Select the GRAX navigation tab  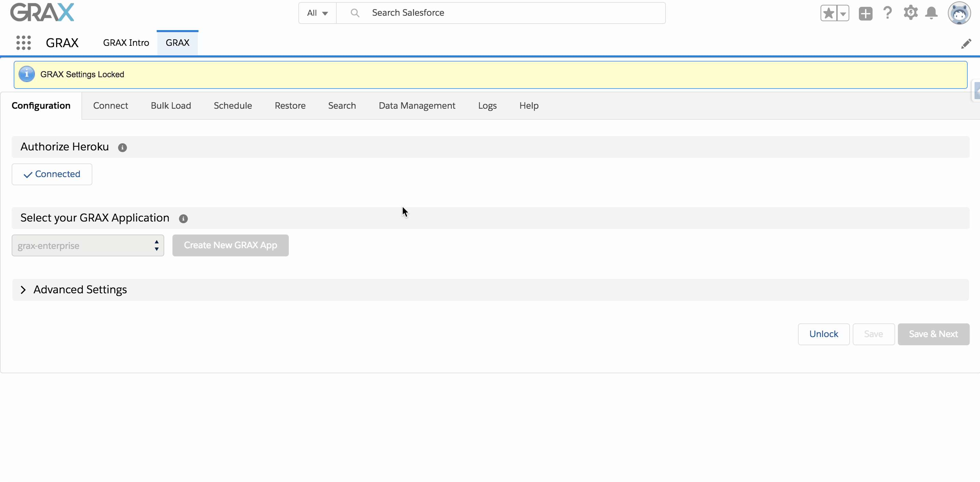coord(177,43)
